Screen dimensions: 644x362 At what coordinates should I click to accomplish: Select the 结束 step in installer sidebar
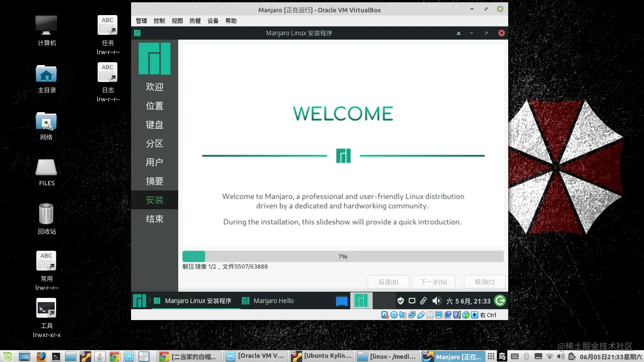155,219
